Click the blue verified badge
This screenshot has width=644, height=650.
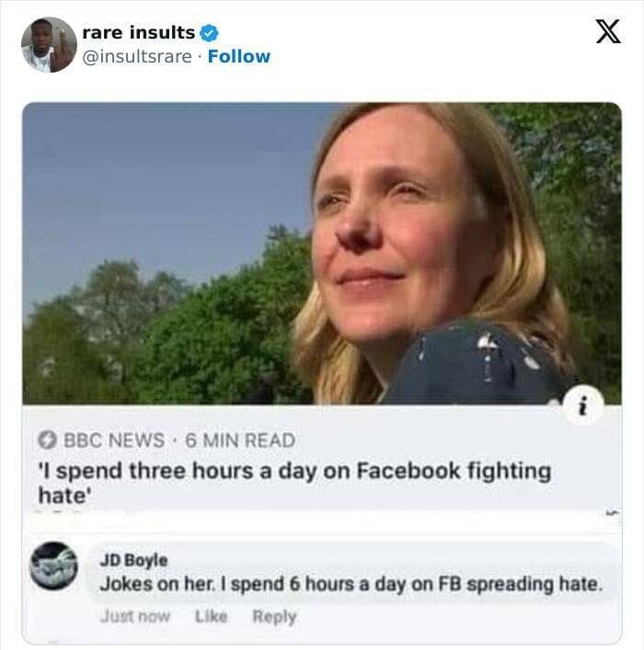(x=209, y=33)
